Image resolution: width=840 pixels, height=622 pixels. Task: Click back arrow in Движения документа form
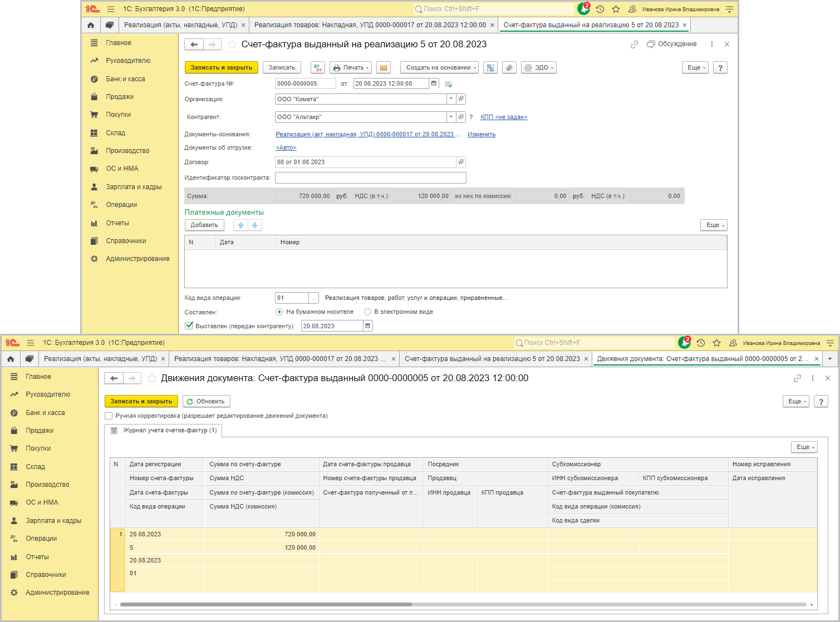114,378
